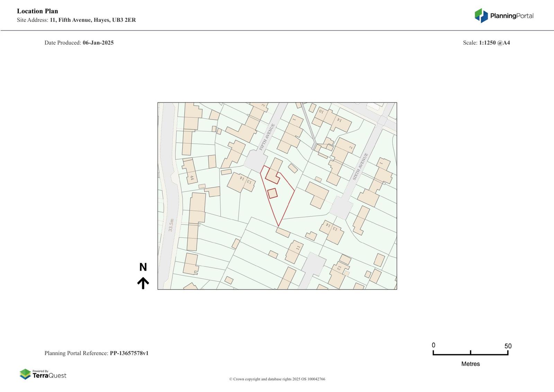Click the north arrow symbol
The height and width of the screenshot is (392, 554).
(x=143, y=283)
